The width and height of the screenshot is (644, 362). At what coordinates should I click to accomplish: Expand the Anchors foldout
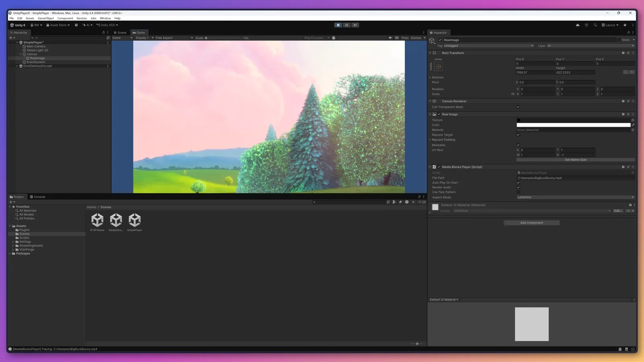[x=430, y=77]
